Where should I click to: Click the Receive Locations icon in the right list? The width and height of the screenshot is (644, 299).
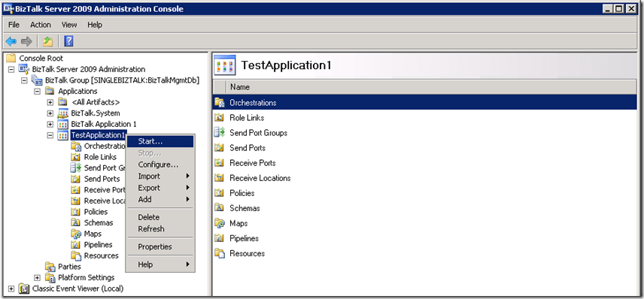(220, 178)
